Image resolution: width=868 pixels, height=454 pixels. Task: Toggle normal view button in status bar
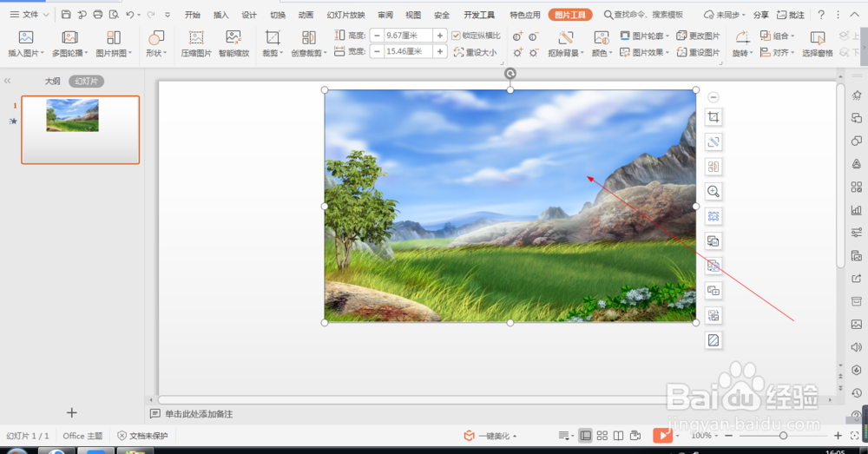(585, 436)
